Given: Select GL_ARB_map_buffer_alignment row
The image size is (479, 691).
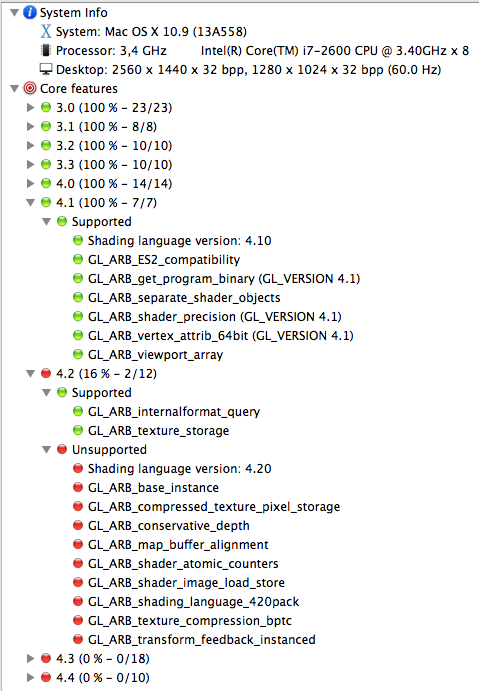Looking at the screenshot, I should pyautogui.click(x=178, y=544).
